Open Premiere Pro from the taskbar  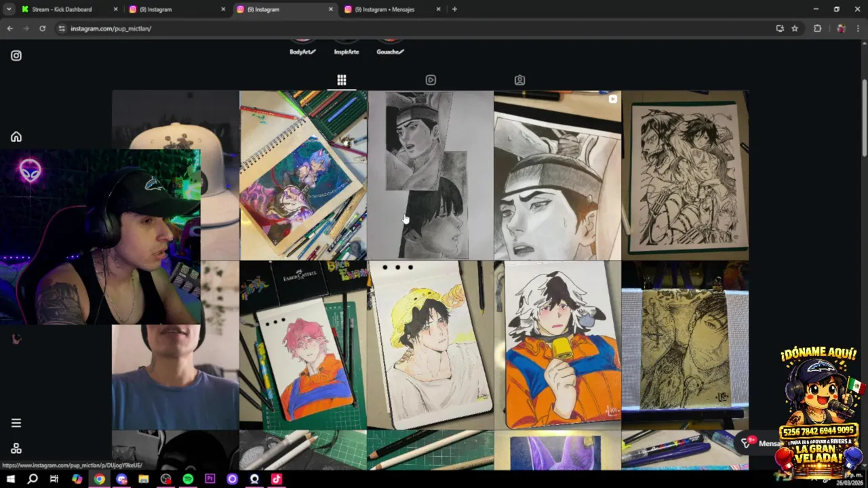[x=210, y=479]
